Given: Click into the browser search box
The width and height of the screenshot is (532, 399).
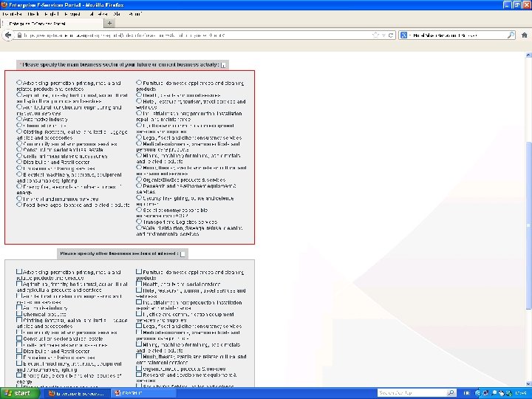Looking at the screenshot, I should (458, 35).
